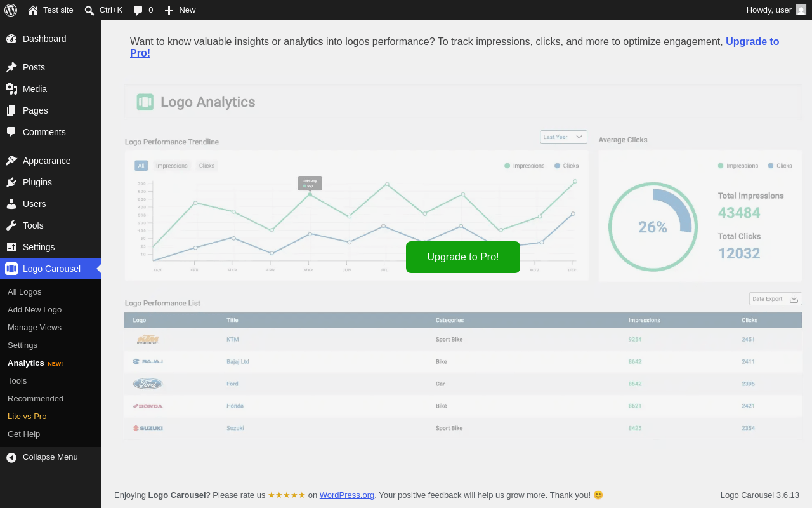Click the Total Clicks value 12032
Viewport: 812px width, 508px height.
point(739,253)
